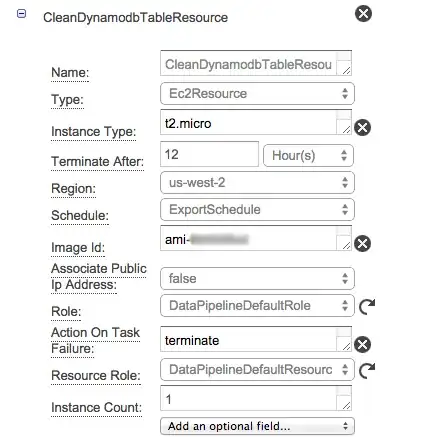This screenshot has width=437, height=437.
Task: Refresh the Resource Role list
Action: 367,370
